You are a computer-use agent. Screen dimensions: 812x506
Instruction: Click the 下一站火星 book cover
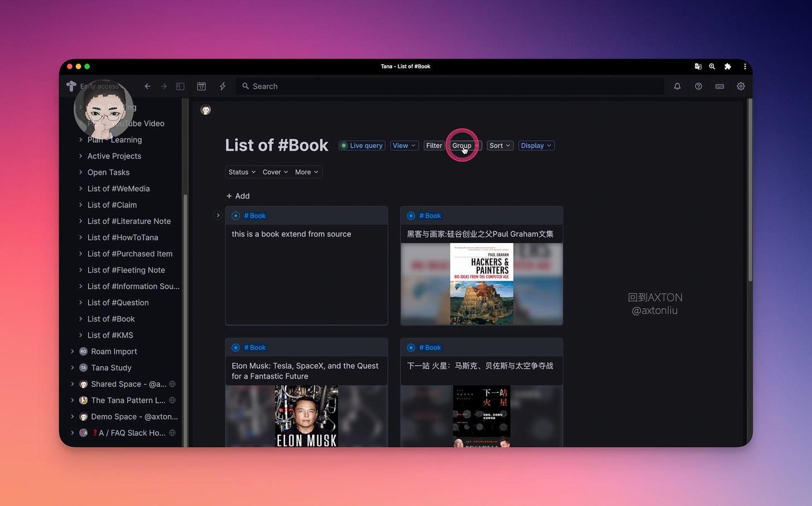(x=482, y=416)
